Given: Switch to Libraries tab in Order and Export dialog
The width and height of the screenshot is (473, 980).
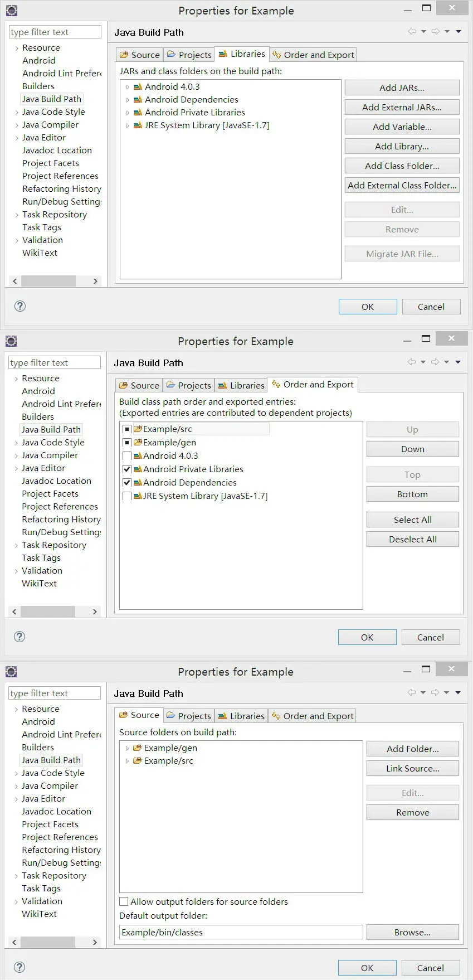Looking at the screenshot, I should point(241,385).
